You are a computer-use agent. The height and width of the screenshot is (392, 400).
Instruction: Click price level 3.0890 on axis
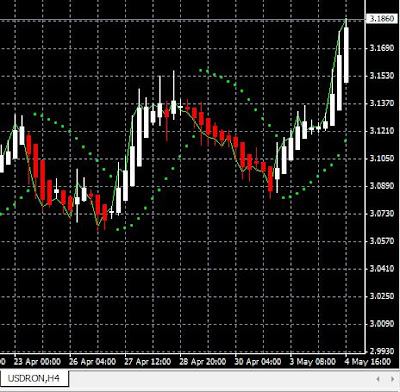point(382,186)
